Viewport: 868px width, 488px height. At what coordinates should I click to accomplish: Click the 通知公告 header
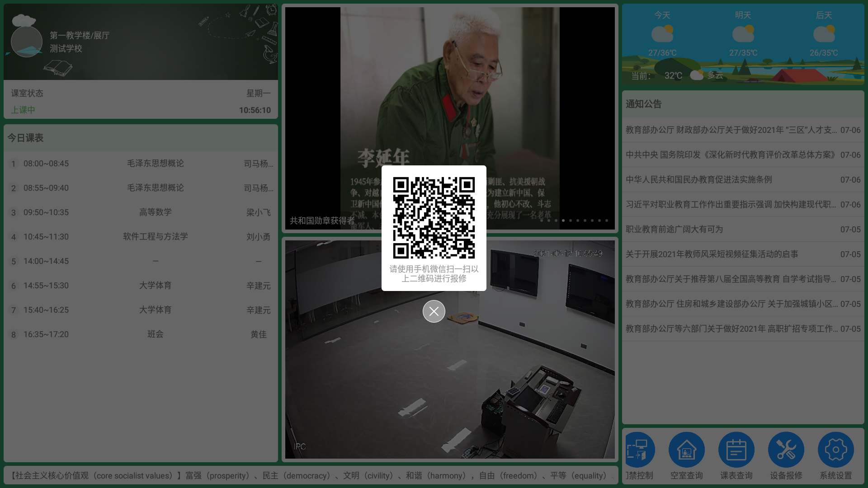click(x=644, y=104)
